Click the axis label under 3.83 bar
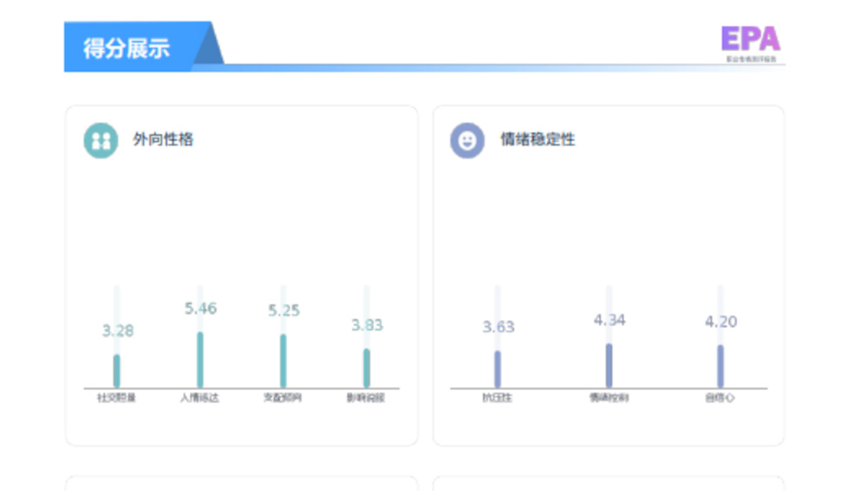 click(x=366, y=397)
